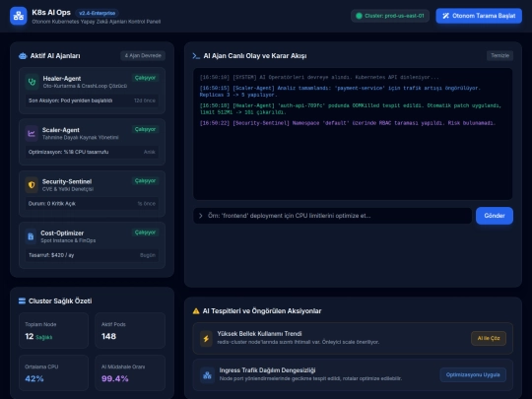
Task: Click 'Durum: 0 Kritik Açık' row
Action: click(92, 204)
